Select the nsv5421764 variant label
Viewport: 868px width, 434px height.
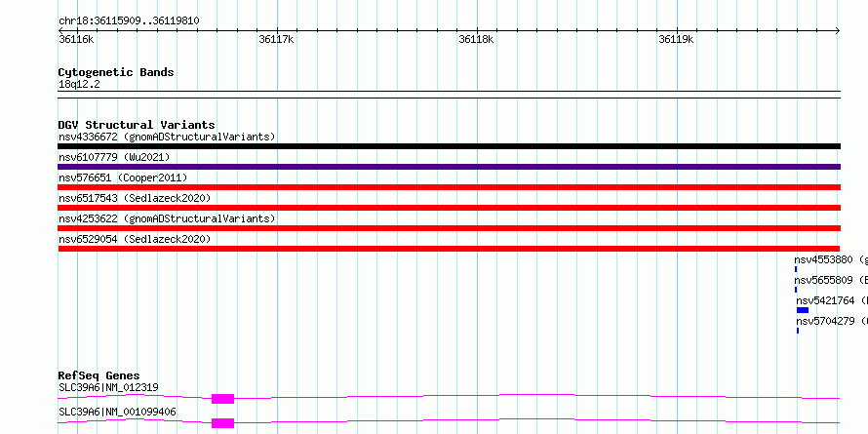[x=832, y=300]
